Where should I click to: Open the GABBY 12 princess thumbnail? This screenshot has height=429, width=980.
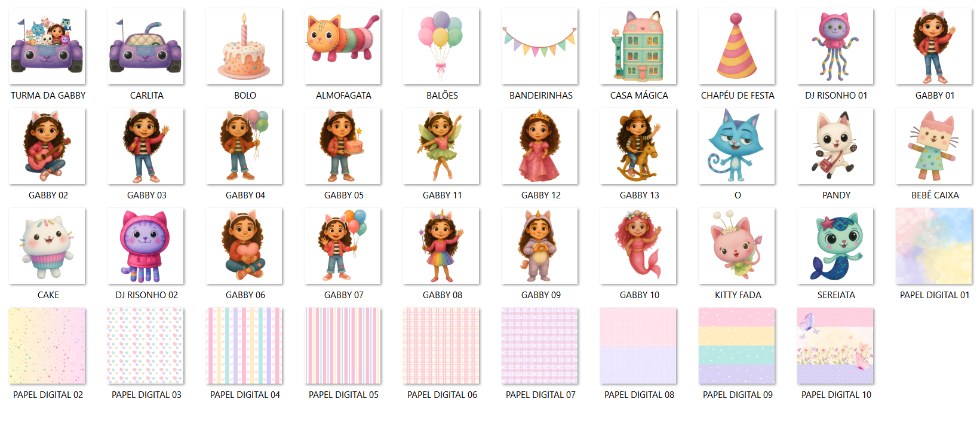click(x=540, y=146)
